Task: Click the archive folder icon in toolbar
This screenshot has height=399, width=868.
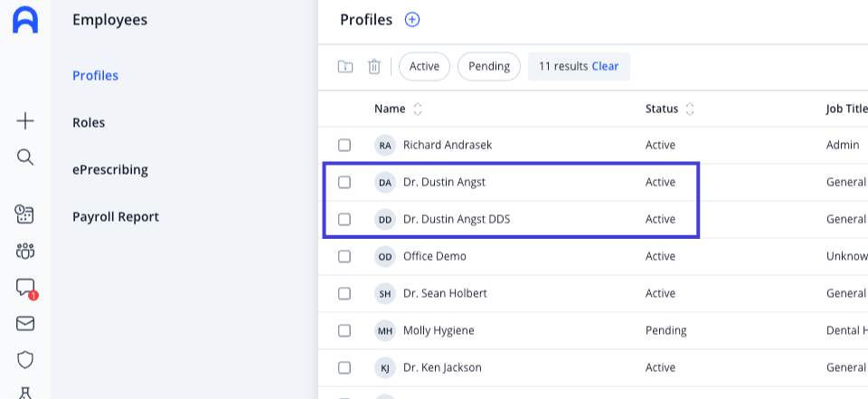Action: 345,67
